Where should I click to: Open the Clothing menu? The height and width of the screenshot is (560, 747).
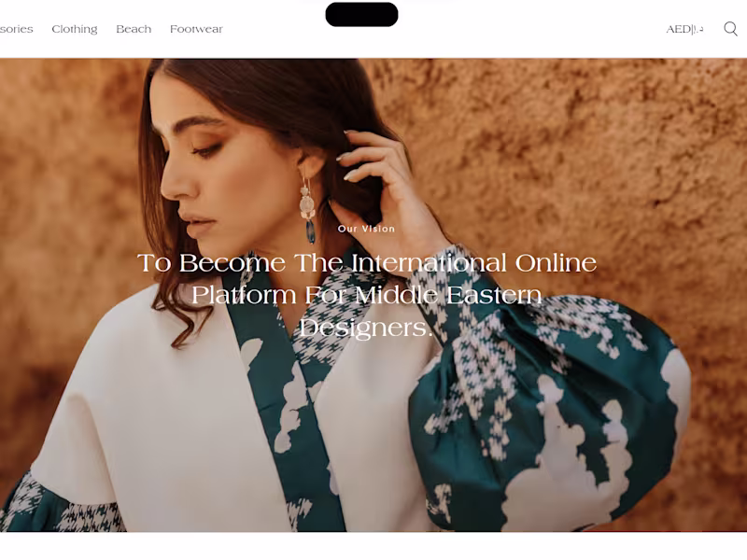(75, 29)
